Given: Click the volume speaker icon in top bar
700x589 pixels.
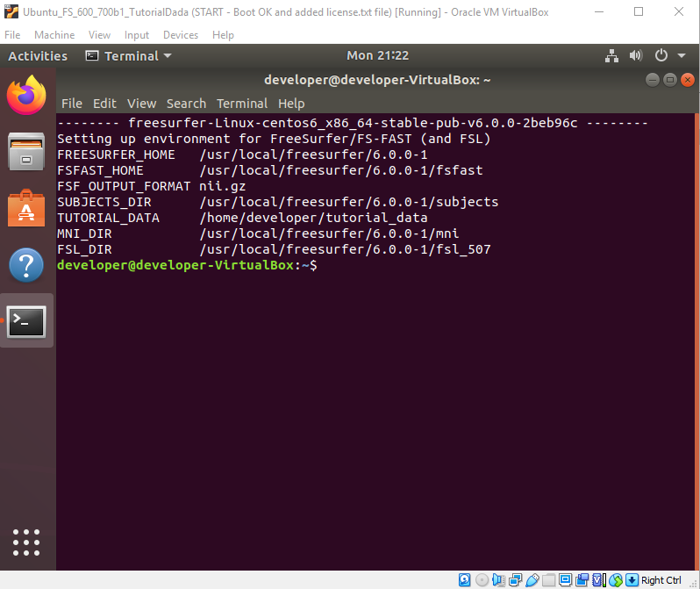Looking at the screenshot, I should (636, 56).
